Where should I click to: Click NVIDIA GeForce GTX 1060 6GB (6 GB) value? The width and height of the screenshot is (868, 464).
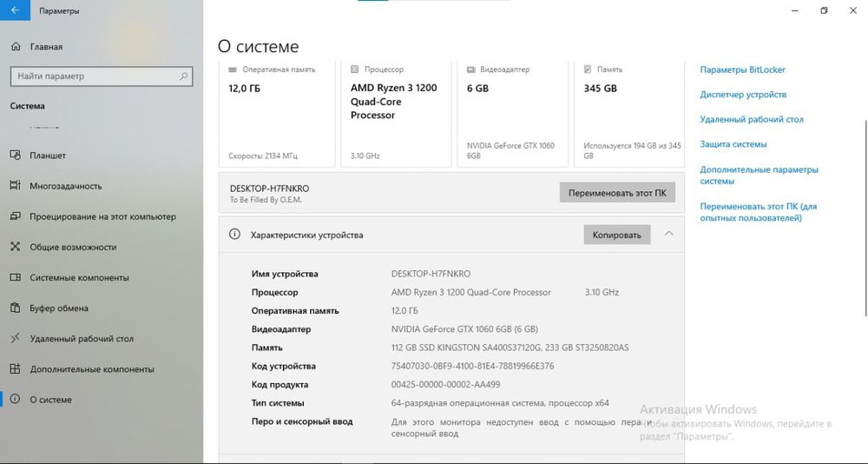point(464,329)
